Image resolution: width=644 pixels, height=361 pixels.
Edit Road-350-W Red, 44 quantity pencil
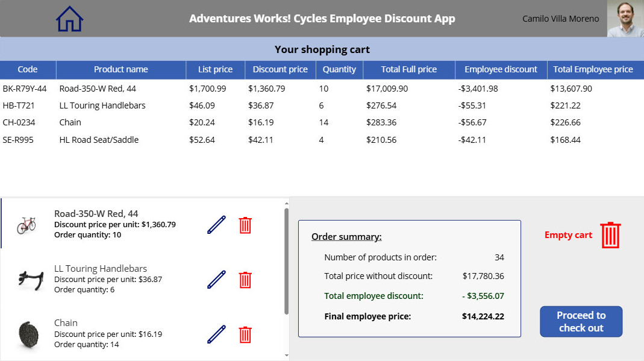pos(216,225)
